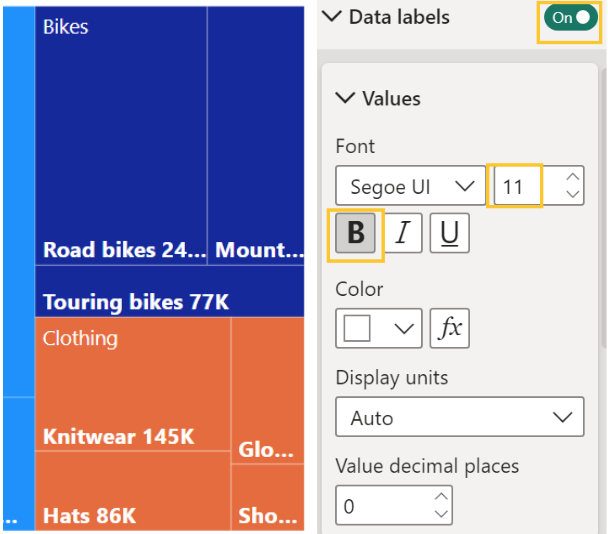Decrease value decimal places with down arrow
The width and height of the screenshot is (608, 534).
[441, 515]
